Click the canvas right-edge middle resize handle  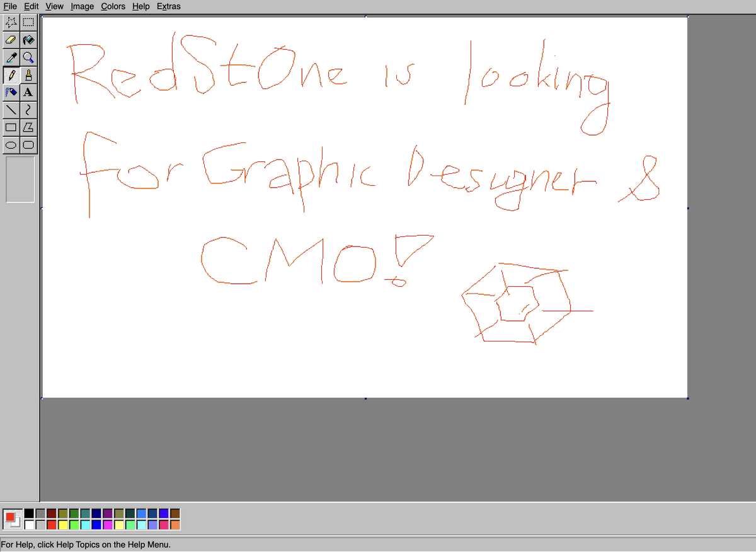(688, 208)
